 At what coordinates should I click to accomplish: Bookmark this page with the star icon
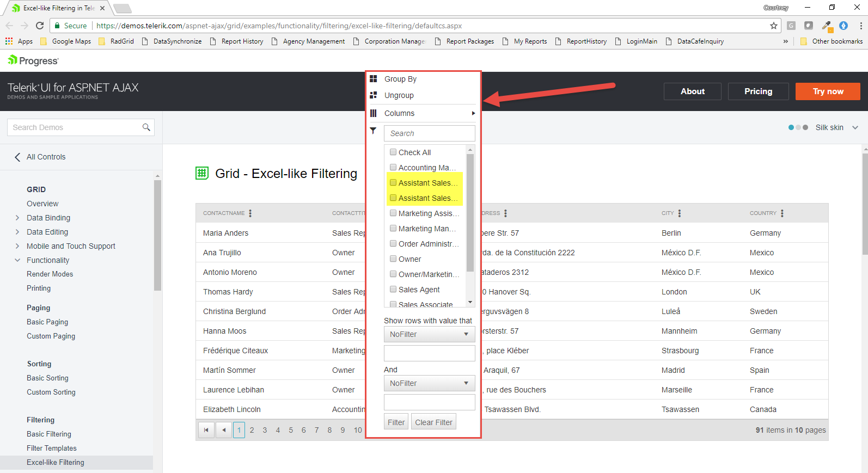point(774,26)
